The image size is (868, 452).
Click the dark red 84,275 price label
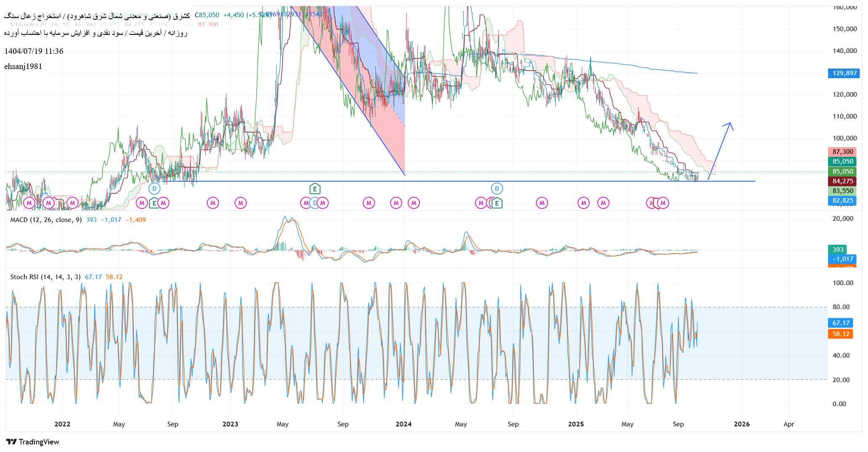point(842,181)
